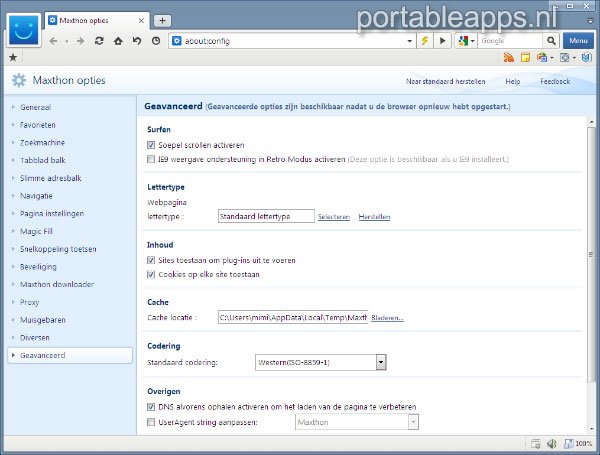Click the magnifier search button
This screenshot has width=600, height=455.
(x=551, y=41)
